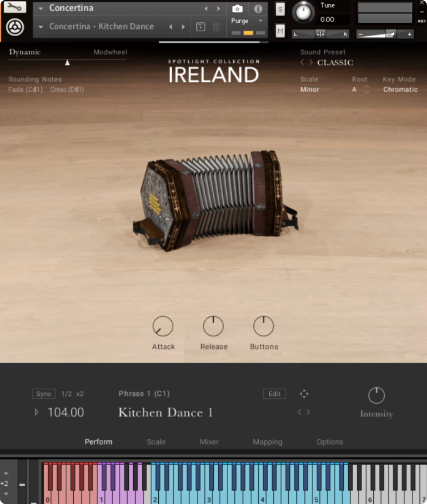Image resolution: width=427 pixels, height=504 pixels.
Task: Click the Tune value field 0.00
Action: point(327,20)
